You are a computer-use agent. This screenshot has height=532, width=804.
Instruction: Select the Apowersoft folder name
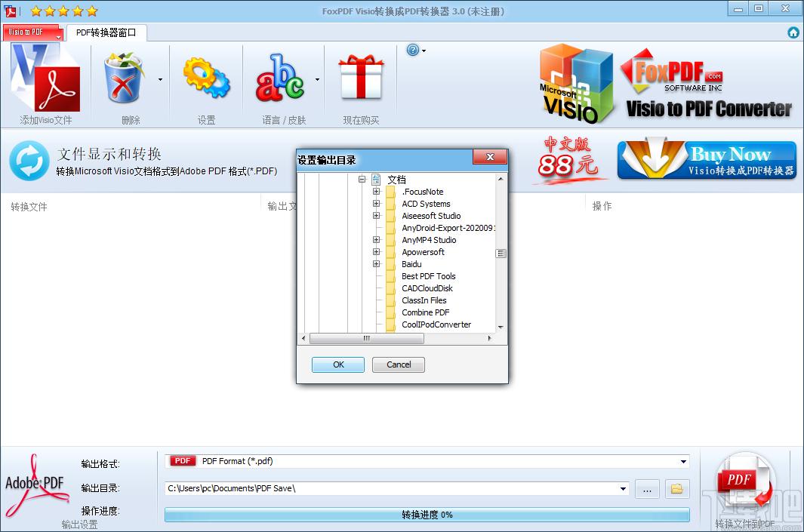point(423,252)
